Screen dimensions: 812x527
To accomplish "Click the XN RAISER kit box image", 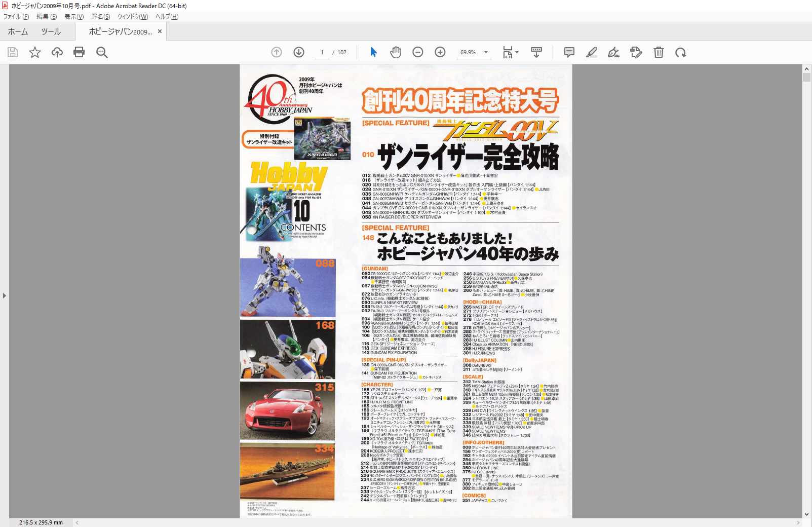I will [x=322, y=139].
